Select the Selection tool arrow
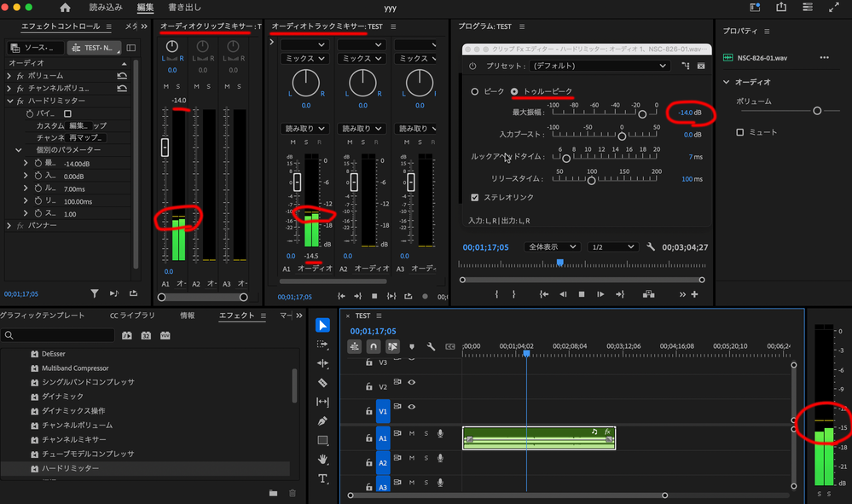The height and width of the screenshot is (504, 852). point(323,325)
